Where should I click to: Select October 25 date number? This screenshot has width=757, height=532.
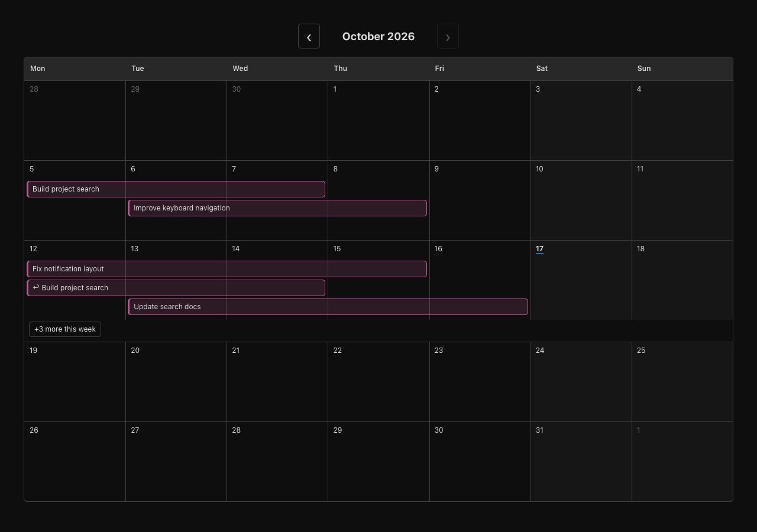click(641, 351)
